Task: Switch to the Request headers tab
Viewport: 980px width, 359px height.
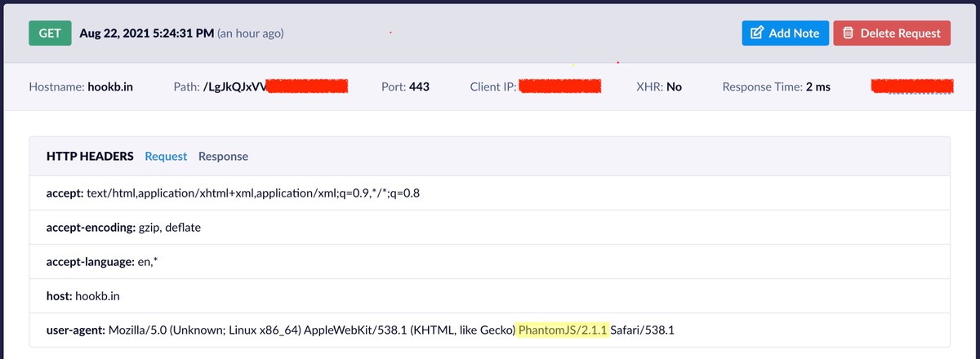Action: [x=166, y=156]
